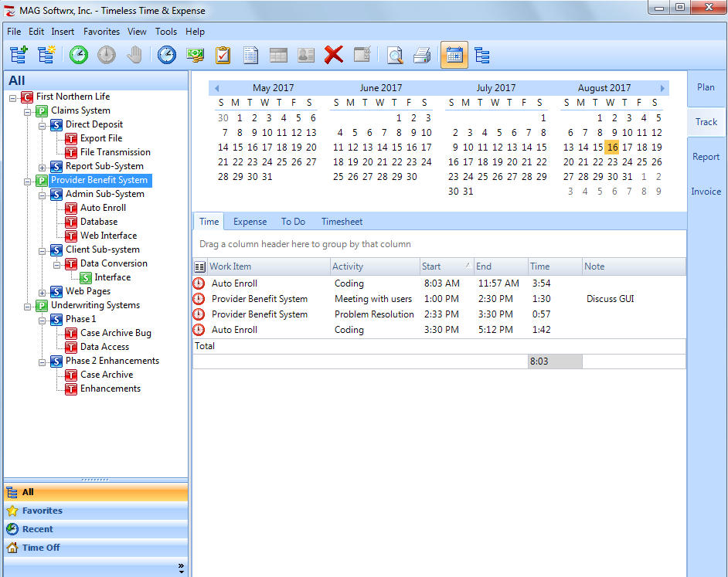The image size is (728, 577).
Task: Expand the Web Pages tree node
Action: (43, 292)
